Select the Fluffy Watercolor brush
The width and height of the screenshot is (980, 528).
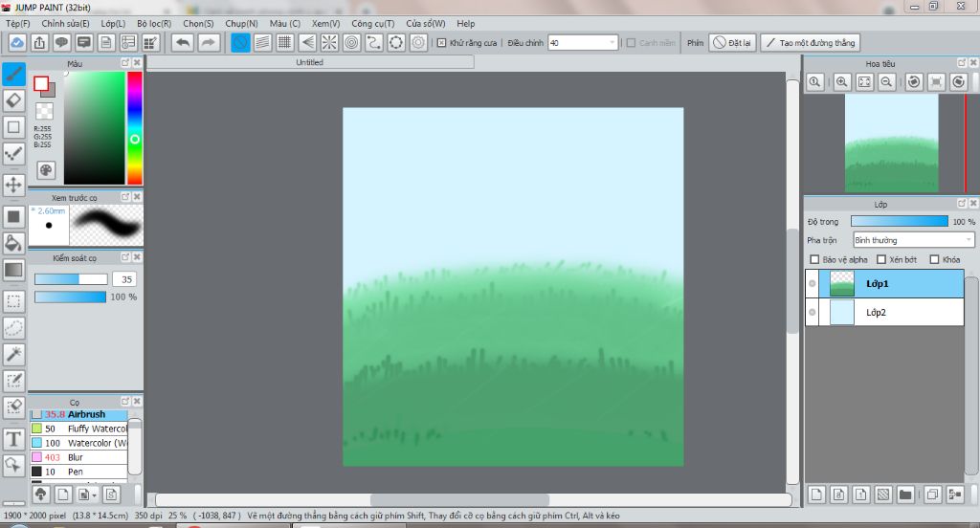pos(78,429)
